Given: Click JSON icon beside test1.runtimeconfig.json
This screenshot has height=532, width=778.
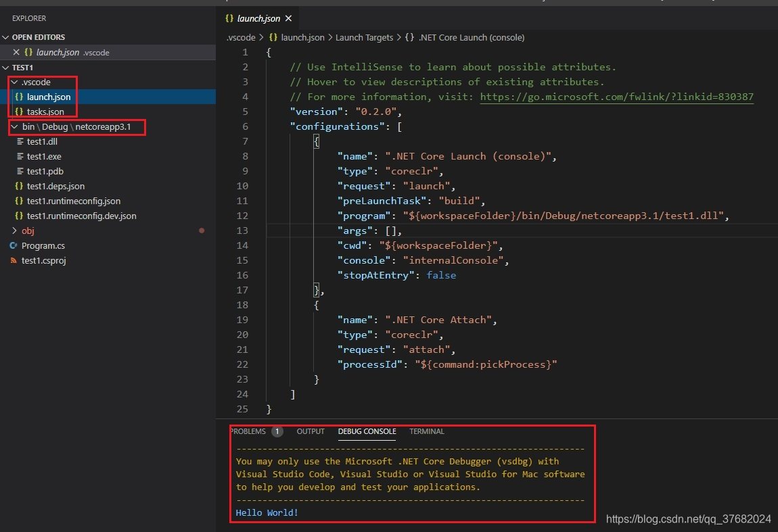Looking at the screenshot, I should coord(19,201).
